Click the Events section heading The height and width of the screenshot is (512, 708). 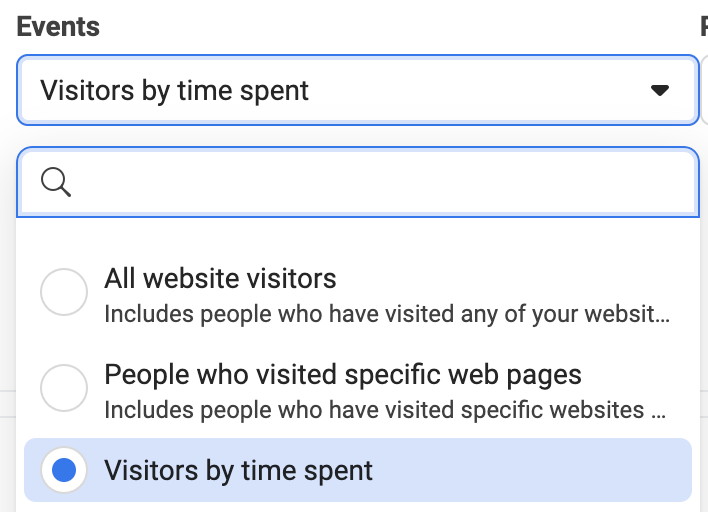(58, 27)
